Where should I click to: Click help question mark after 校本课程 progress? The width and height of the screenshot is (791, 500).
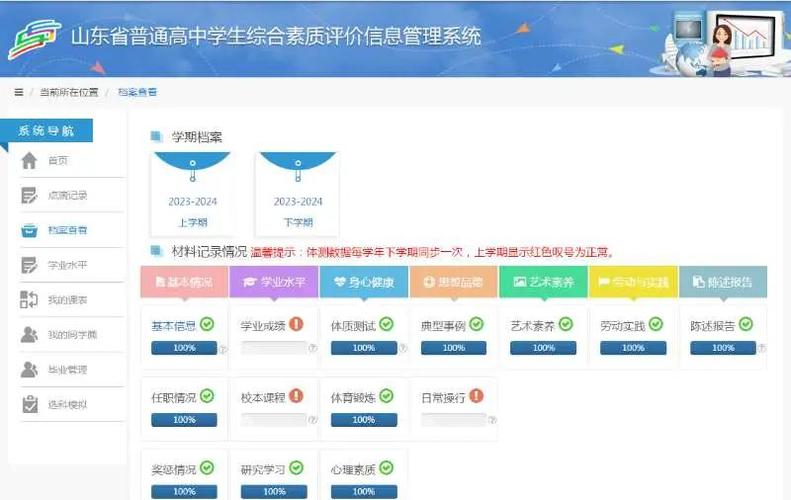point(313,420)
